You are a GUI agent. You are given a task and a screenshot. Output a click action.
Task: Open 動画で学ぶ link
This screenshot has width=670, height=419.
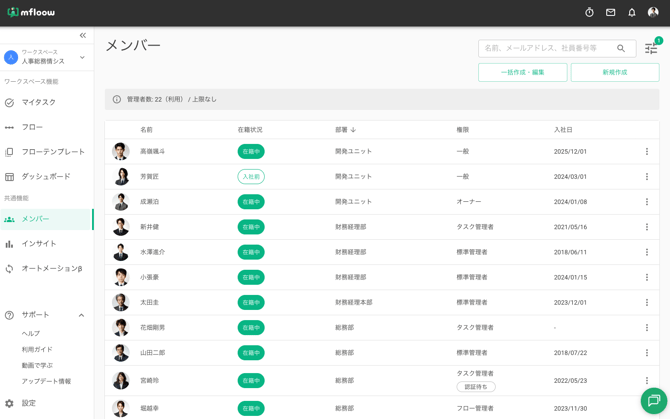pos(37,365)
